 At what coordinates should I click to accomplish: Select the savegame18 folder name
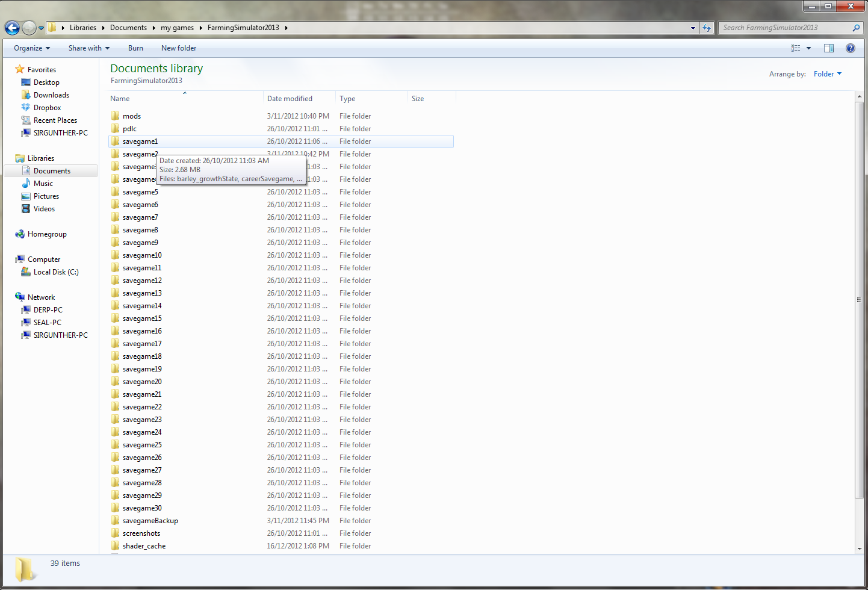[x=142, y=356]
